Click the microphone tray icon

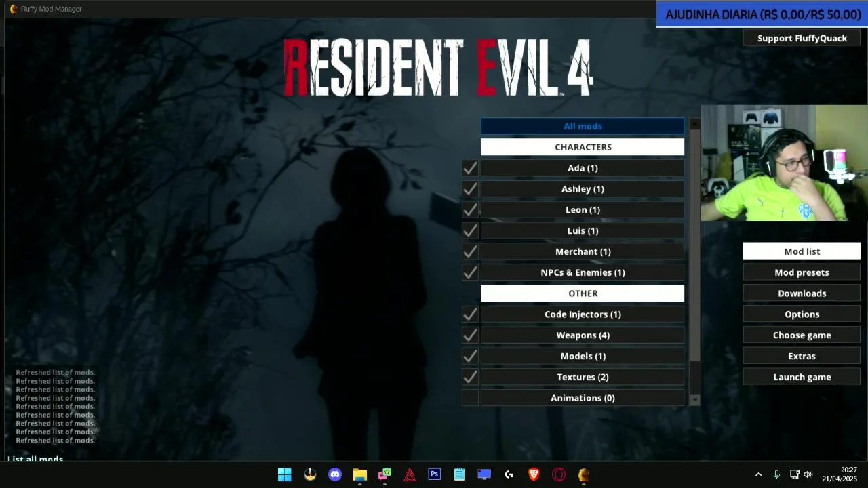pyautogui.click(x=776, y=474)
